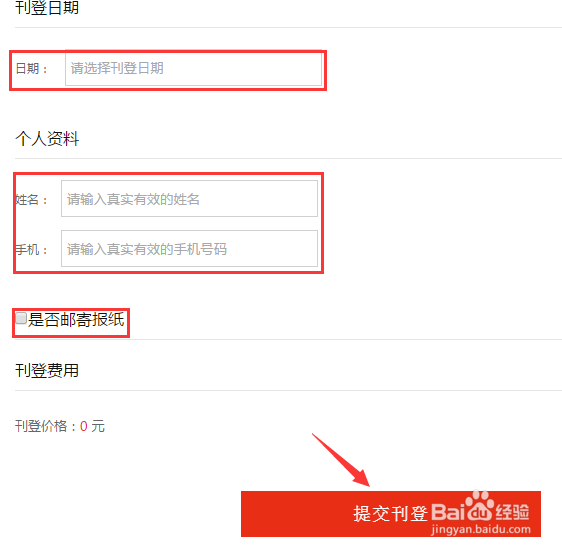This screenshot has height=550, width=562.
Task: Click the red 0 price value
Action: [x=84, y=426]
